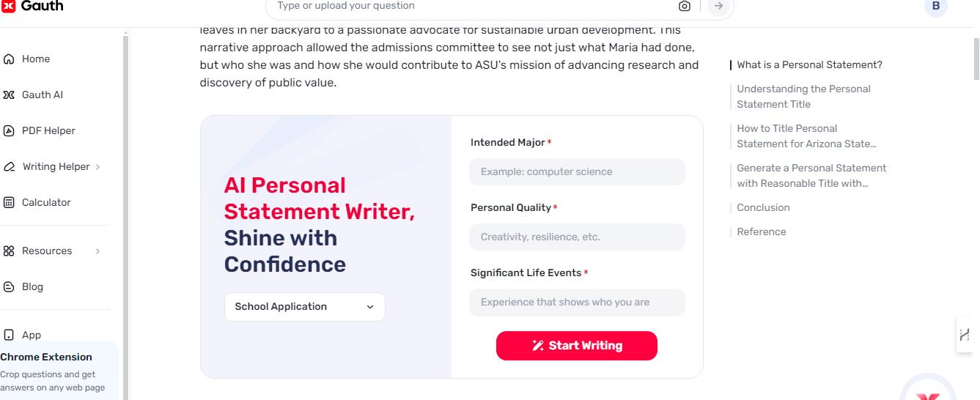
Task: Open the App download link in sidebar
Action: [x=31, y=336]
